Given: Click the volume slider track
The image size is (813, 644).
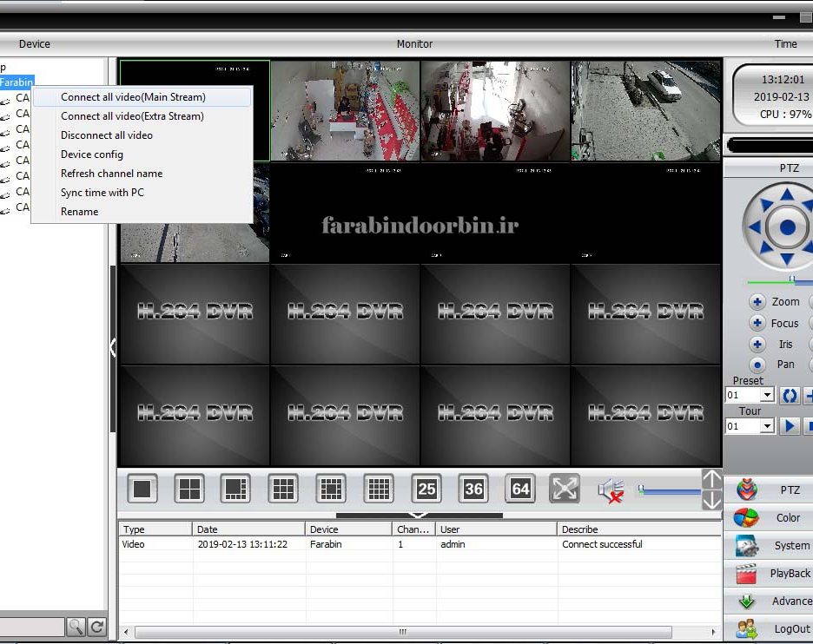Looking at the screenshot, I should pyautogui.click(x=669, y=492).
